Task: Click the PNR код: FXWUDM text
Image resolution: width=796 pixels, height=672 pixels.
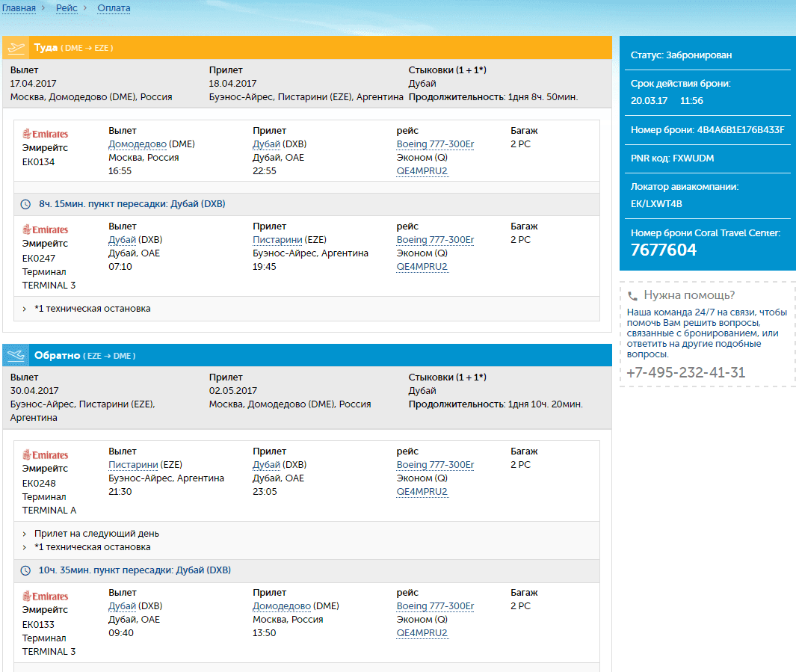Action: (x=672, y=158)
